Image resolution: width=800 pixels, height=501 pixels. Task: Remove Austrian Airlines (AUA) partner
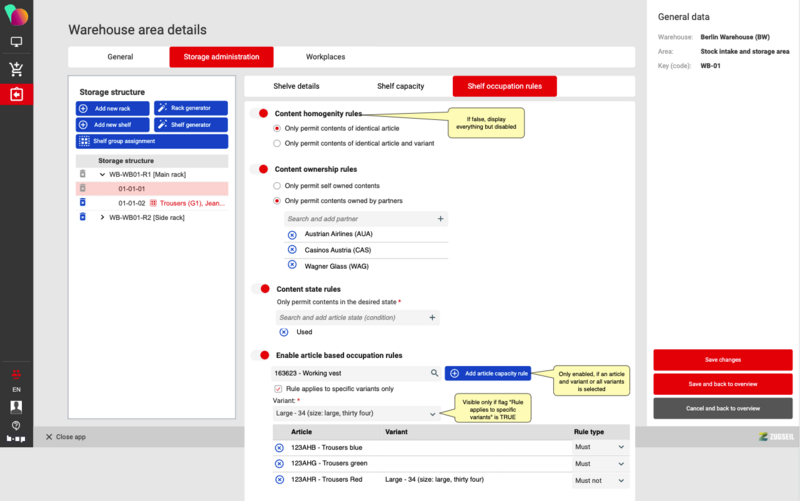coord(292,233)
